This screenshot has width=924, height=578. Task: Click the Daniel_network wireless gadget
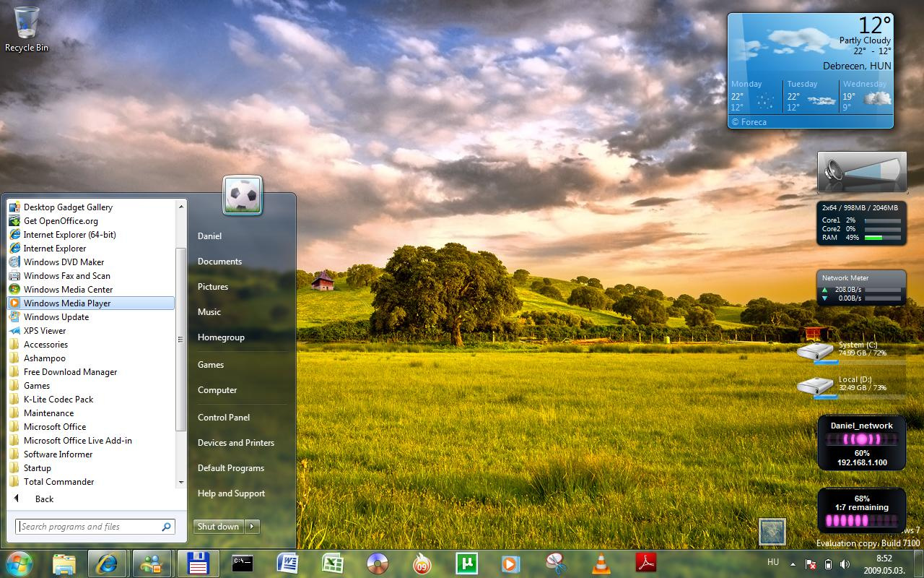click(x=862, y=442)
